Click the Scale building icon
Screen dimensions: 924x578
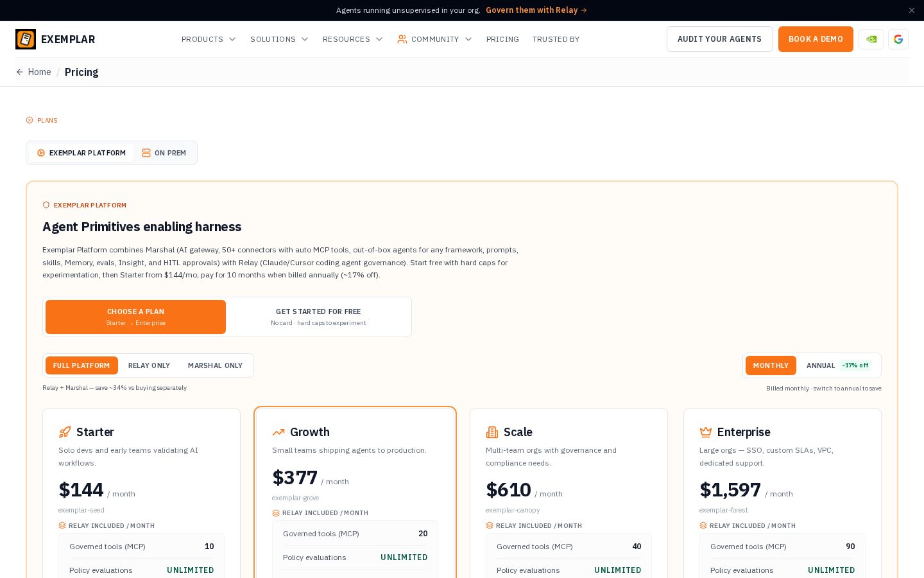492,432
